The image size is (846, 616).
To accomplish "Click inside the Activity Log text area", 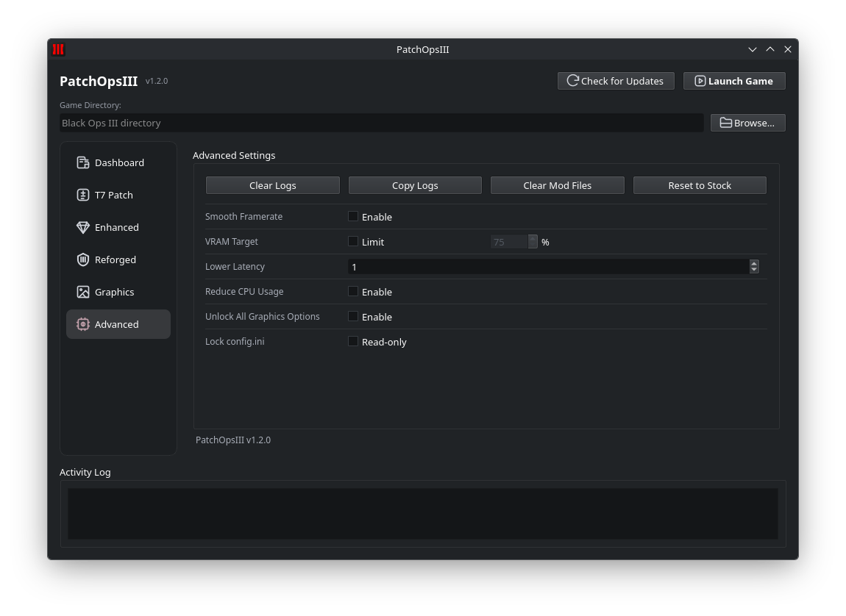I will tap(423, 514).
